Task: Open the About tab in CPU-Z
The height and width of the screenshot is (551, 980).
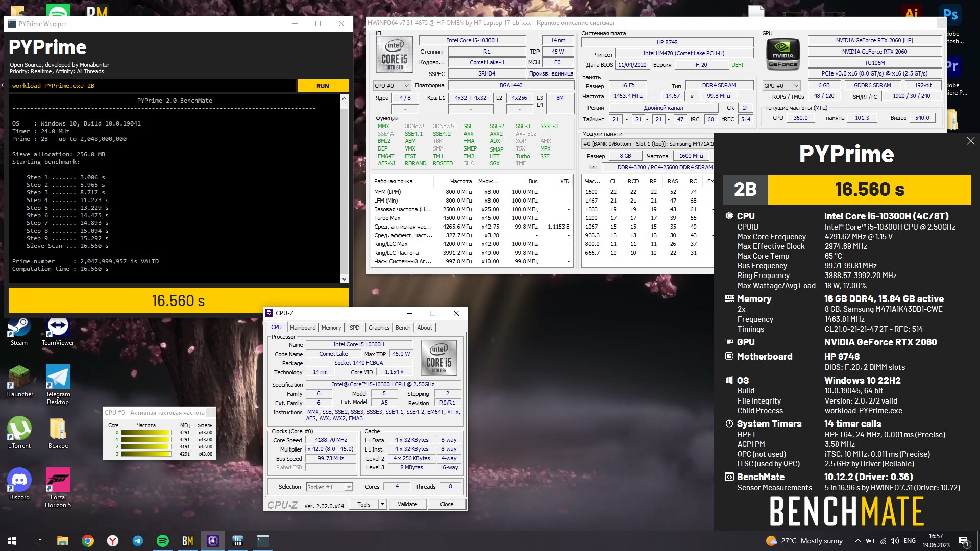Action: click(424, 328)
